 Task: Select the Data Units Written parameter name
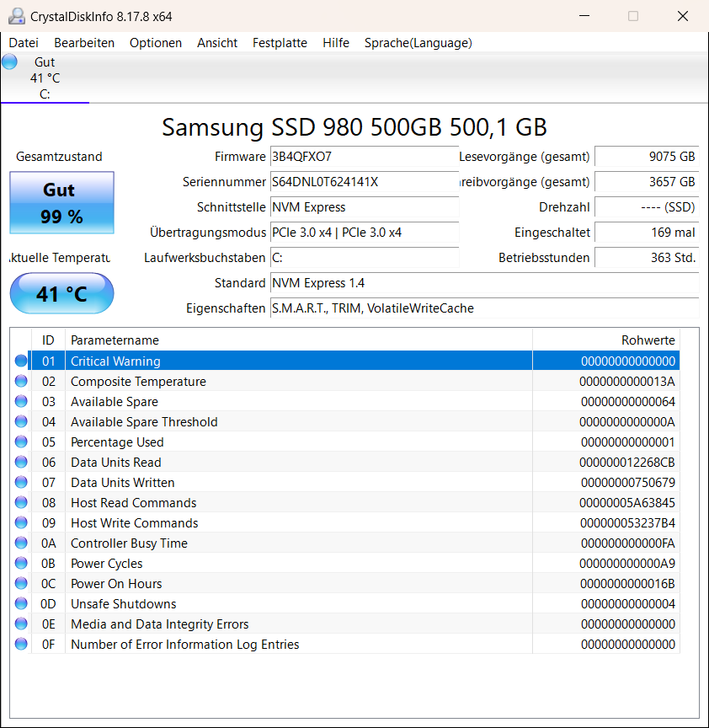[x=122, y=483]
